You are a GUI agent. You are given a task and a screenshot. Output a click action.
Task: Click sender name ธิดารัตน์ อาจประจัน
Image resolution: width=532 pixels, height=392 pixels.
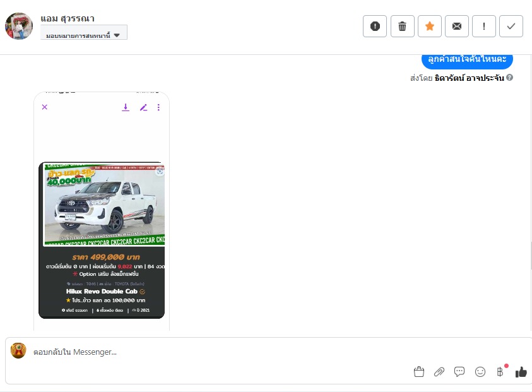(470, 78)
